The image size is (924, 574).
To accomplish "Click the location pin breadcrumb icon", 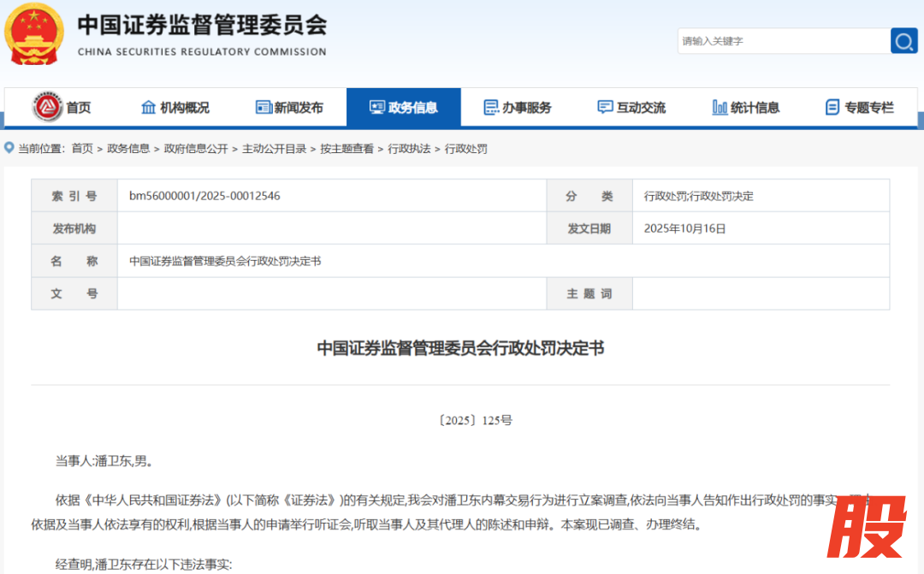I will [x=9, y=148].
